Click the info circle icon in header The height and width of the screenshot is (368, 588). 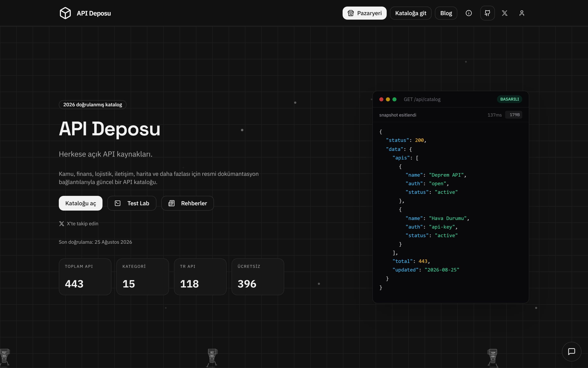point(469,13)
